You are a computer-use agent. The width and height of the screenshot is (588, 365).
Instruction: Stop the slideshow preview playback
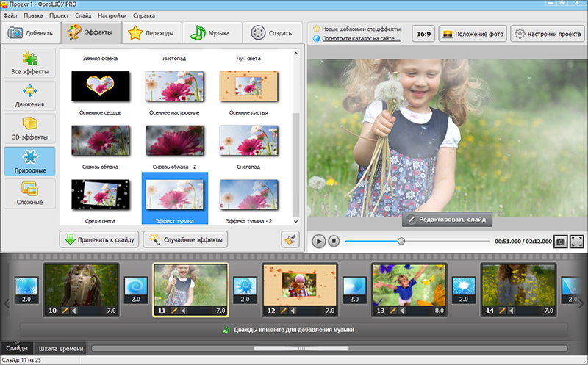pyautogui.click(x=334, y=241)
